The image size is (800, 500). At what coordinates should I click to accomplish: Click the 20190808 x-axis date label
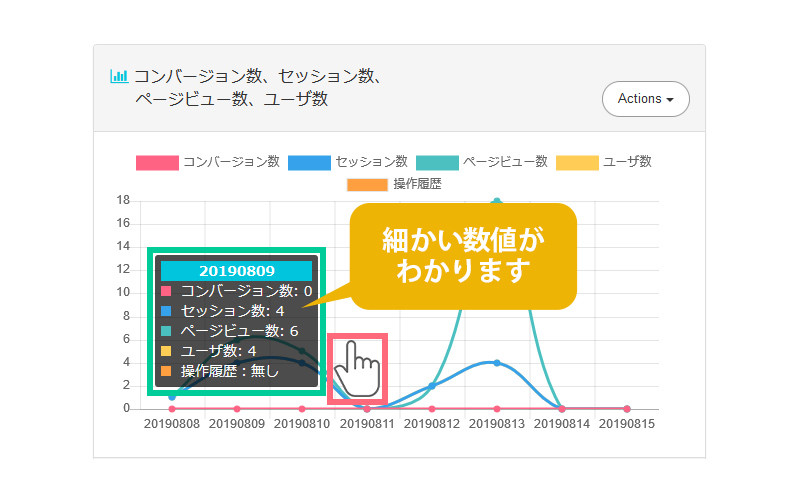(172, 424)
